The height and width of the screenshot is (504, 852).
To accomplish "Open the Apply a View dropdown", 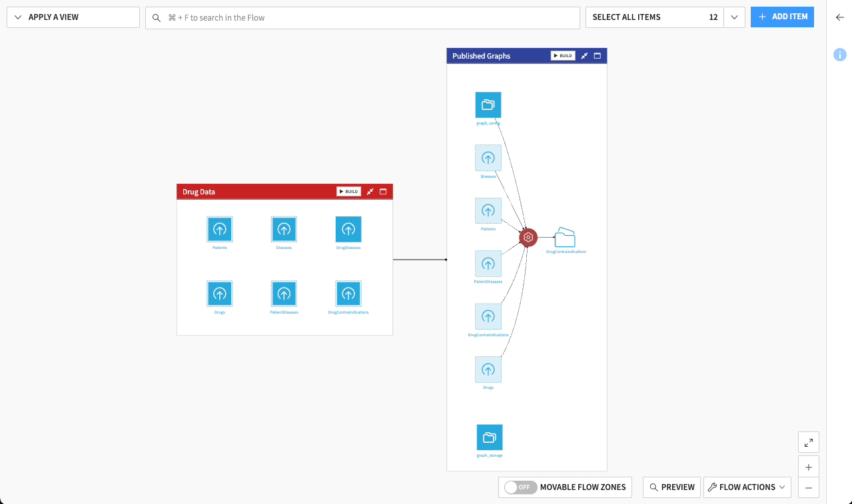I will (73, 17).
